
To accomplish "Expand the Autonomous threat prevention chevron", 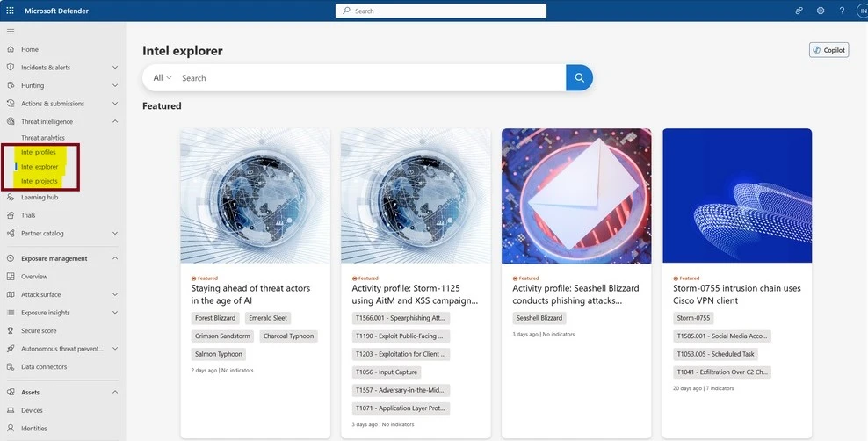I will pos(115,349).
